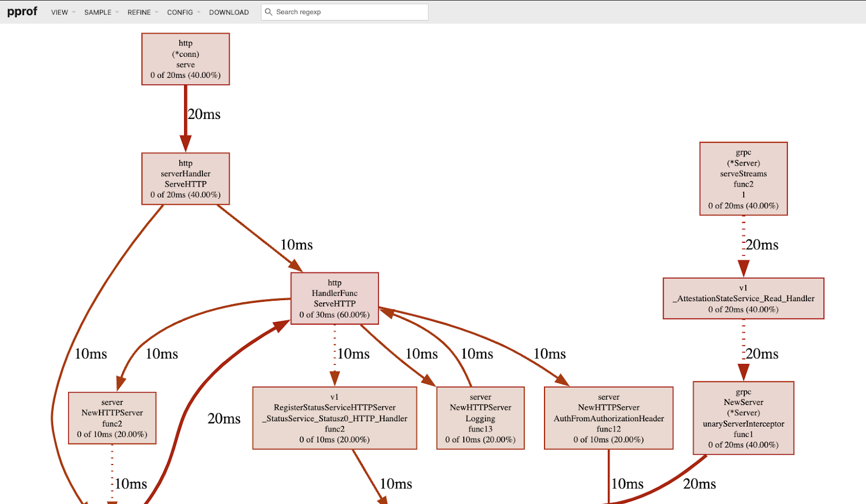Viewport: 866px width, 504px height.
Task: Click the search magnifier icon
Action: (x=268, y=12)
